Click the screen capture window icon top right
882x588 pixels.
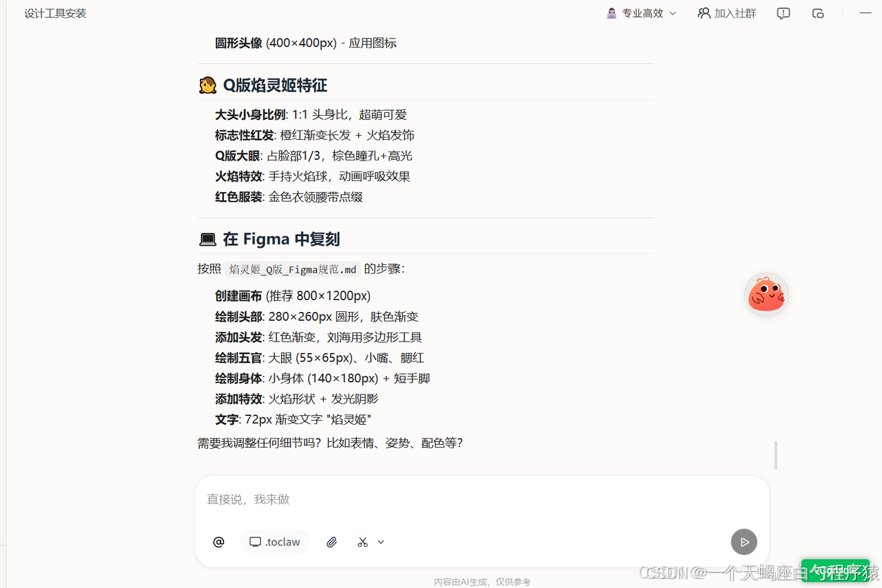818,13
